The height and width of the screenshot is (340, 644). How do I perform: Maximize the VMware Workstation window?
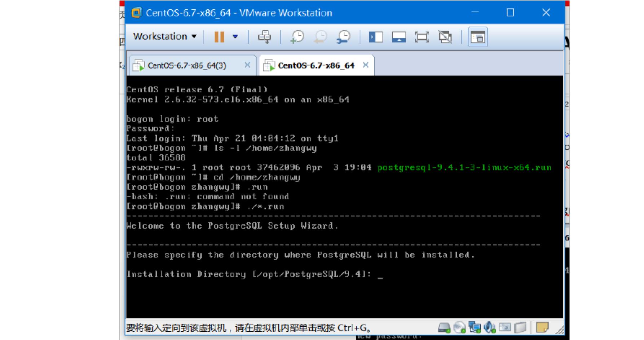click(510, 13)
